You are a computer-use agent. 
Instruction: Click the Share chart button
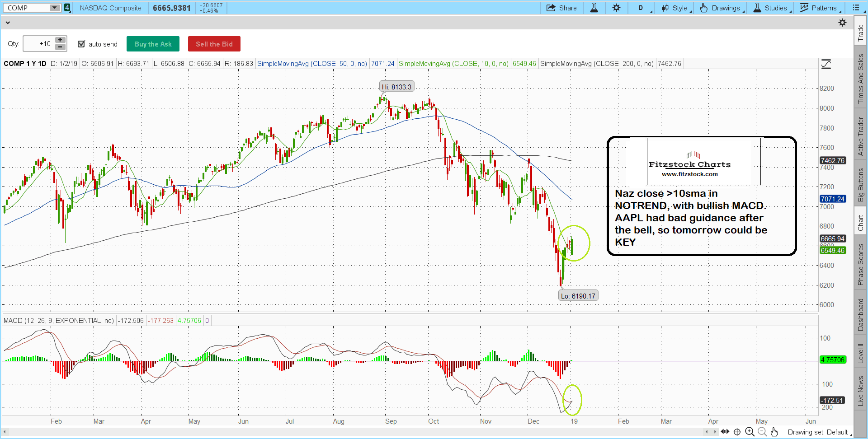(x=561, y=8)
